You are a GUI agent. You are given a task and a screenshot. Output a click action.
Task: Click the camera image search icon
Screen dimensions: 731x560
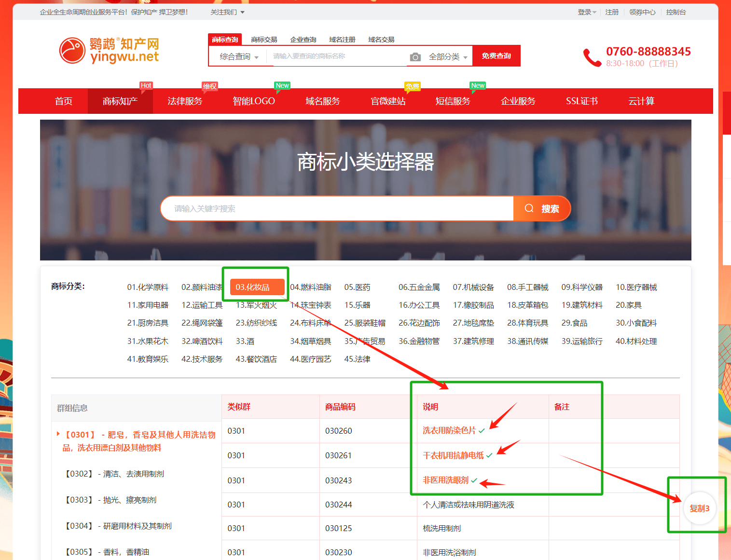click(415, 57)
